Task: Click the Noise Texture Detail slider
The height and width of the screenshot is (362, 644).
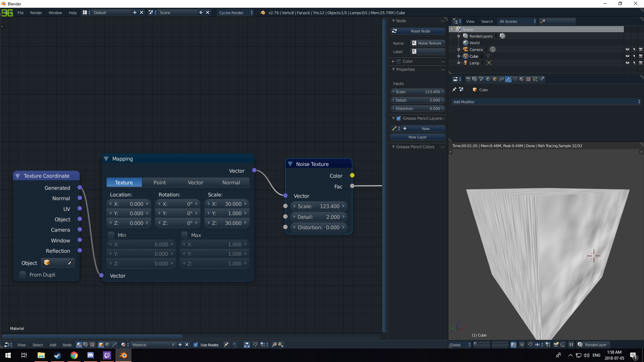Action: click(x=318, y=217)
